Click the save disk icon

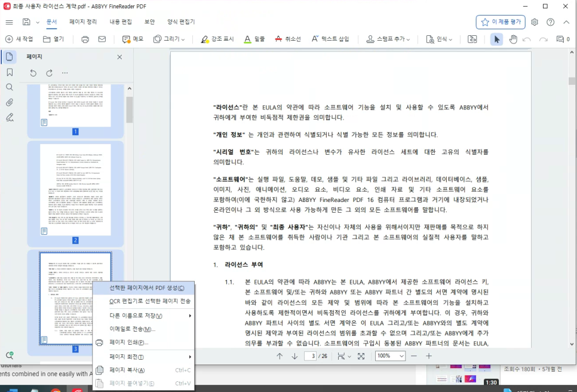pyautogui.click(x=26, y=22)
